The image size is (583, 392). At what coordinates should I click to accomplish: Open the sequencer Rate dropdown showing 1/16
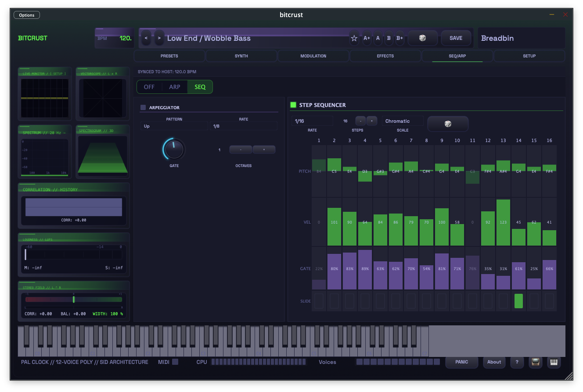pyautogui.click(x=312, y=120)
